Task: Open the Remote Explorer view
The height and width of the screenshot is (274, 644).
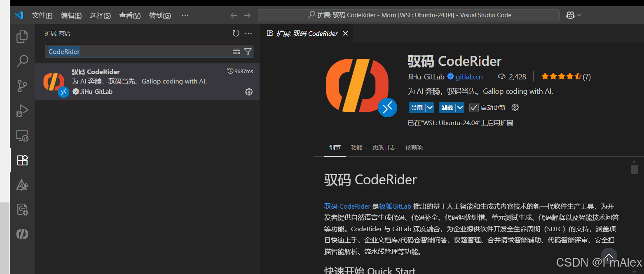Action: click(x=22, y=135)
